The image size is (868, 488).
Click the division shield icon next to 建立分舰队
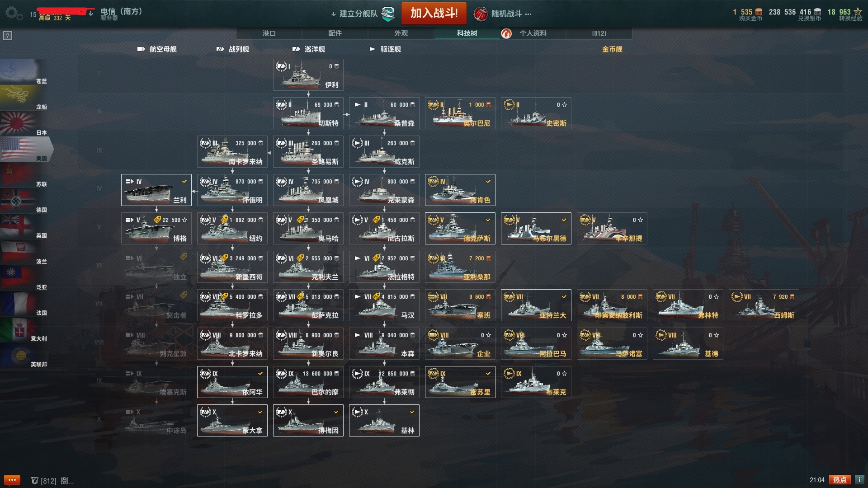(388, 14)
